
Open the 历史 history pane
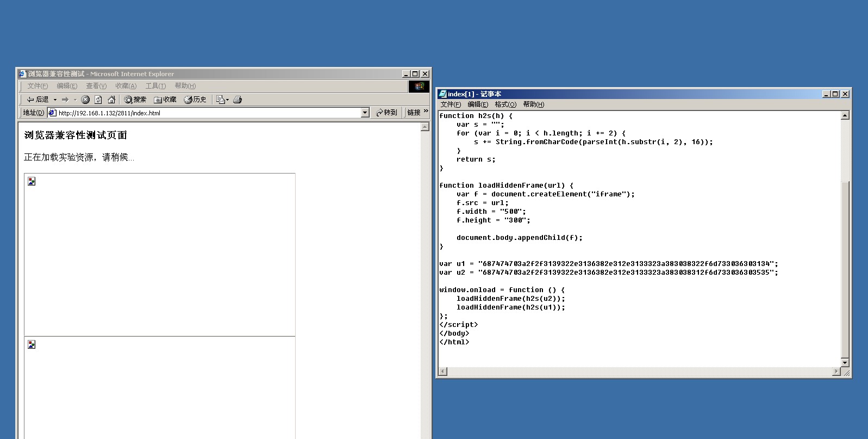195,100
